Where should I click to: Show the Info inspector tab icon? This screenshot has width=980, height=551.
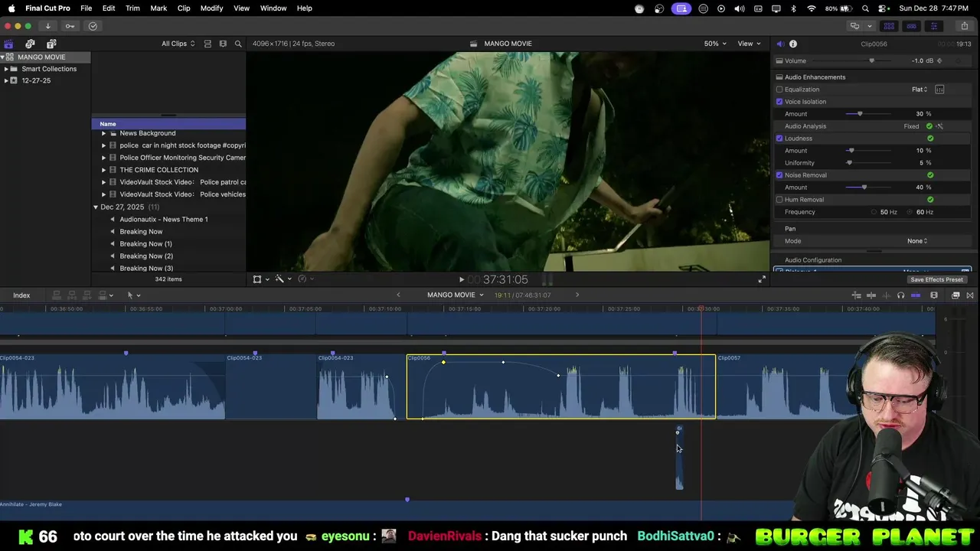[793, 44]
